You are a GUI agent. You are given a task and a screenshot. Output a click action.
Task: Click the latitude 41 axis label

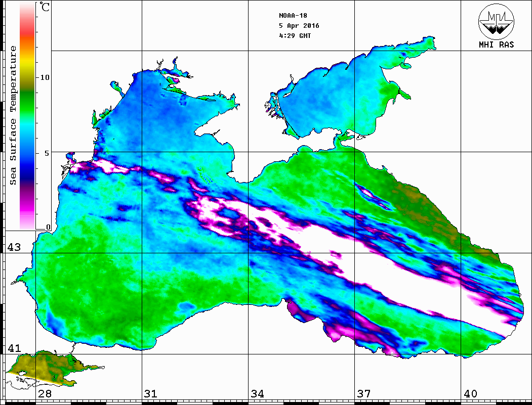[14, 348]
